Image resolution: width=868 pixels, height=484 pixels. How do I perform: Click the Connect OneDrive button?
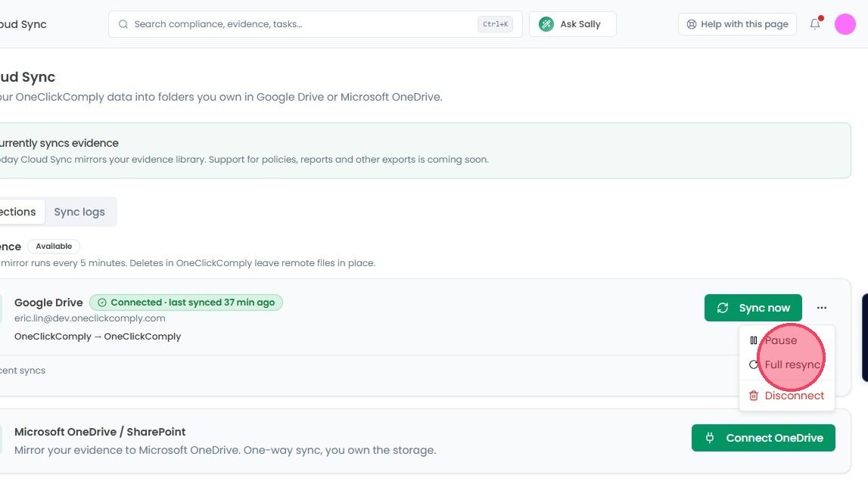[763, 438]
